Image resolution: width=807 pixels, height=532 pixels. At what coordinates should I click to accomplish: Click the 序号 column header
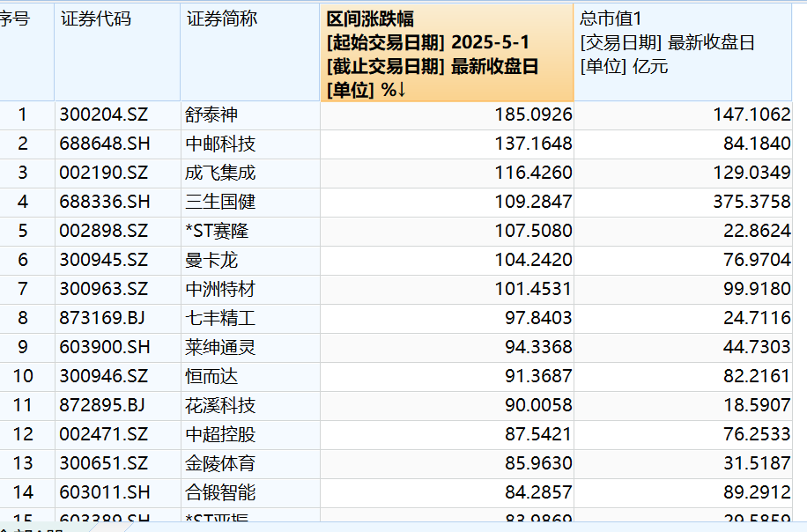[26, 53]
